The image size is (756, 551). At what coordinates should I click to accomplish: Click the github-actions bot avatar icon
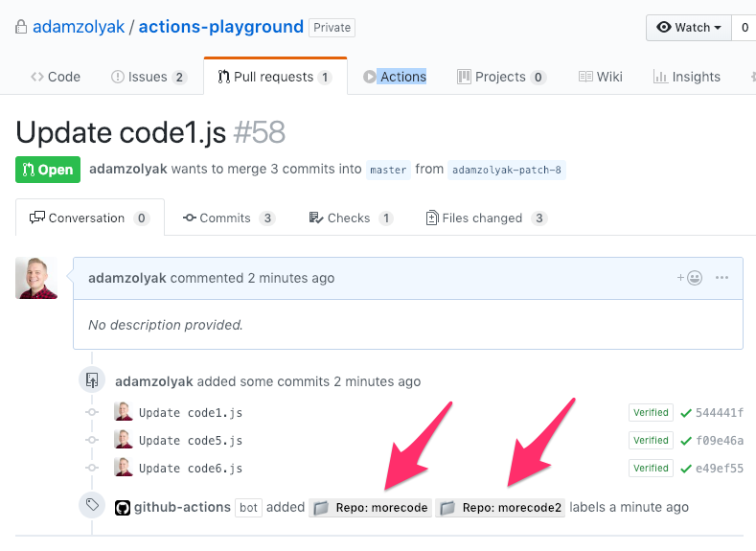tap(123, 508)
